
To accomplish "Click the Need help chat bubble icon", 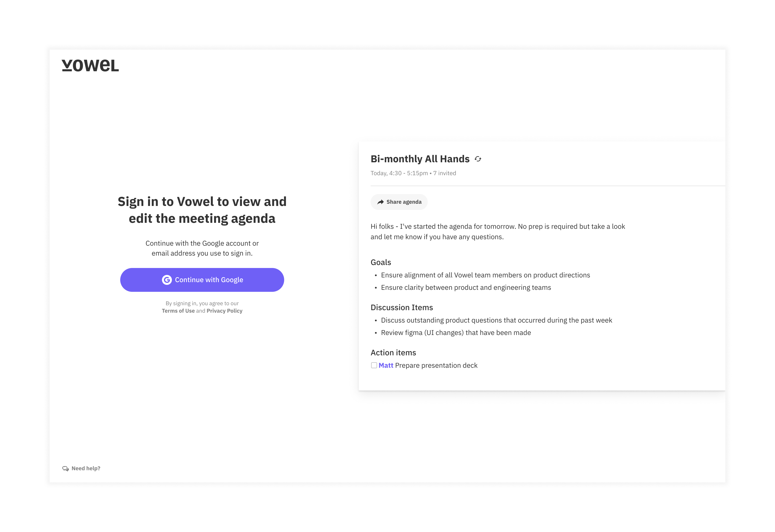I will (x=65, y=468).
